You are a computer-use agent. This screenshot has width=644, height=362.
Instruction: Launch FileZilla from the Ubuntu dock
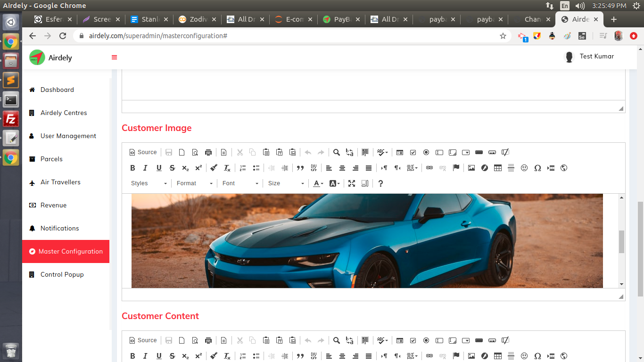point(10,118)
